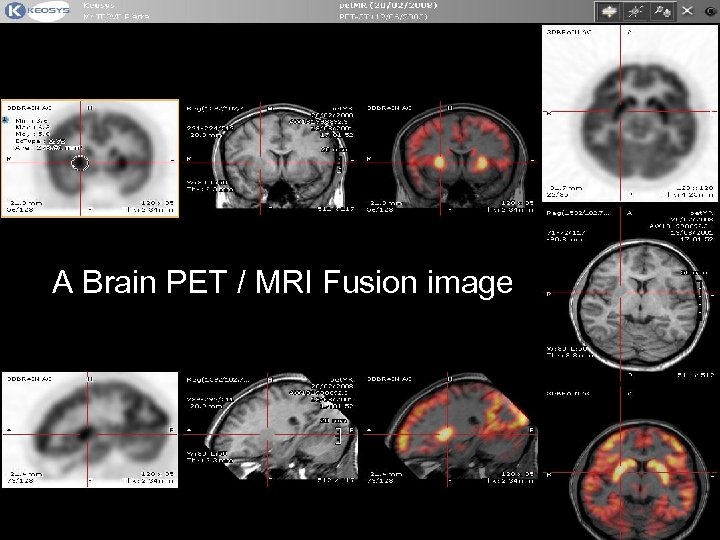
Task: Click the wrench and hand tools icon
Action: coord(662,11)
